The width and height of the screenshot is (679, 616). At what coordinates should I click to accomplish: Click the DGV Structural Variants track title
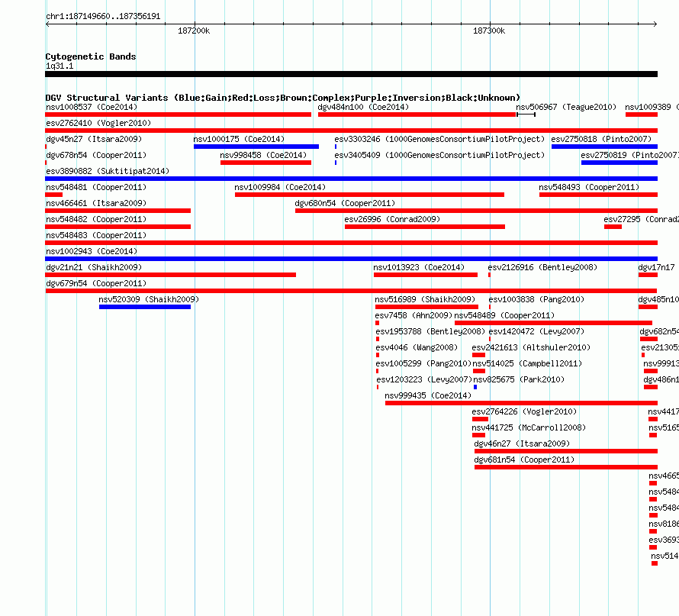tap(282, 98)
